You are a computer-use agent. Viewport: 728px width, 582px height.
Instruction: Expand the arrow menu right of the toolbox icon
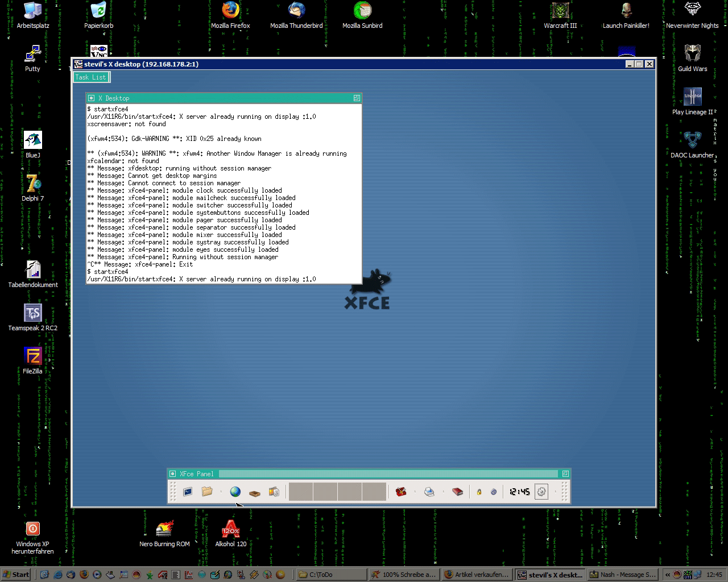click(x=415, y=492)
